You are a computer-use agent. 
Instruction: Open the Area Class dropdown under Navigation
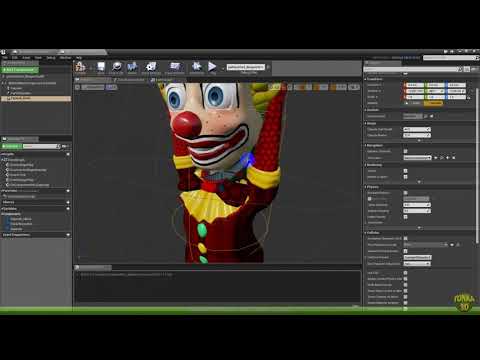[418, 158]
